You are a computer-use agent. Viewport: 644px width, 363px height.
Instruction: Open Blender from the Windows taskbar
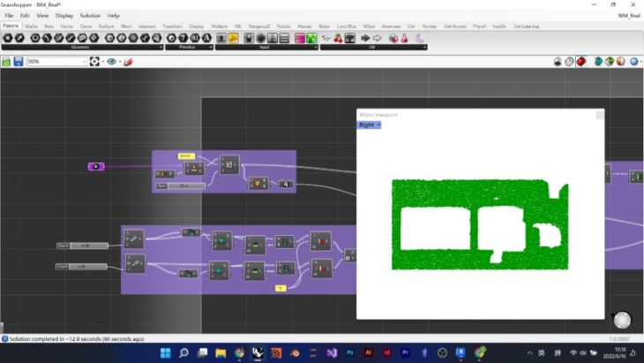click(296, 352)
